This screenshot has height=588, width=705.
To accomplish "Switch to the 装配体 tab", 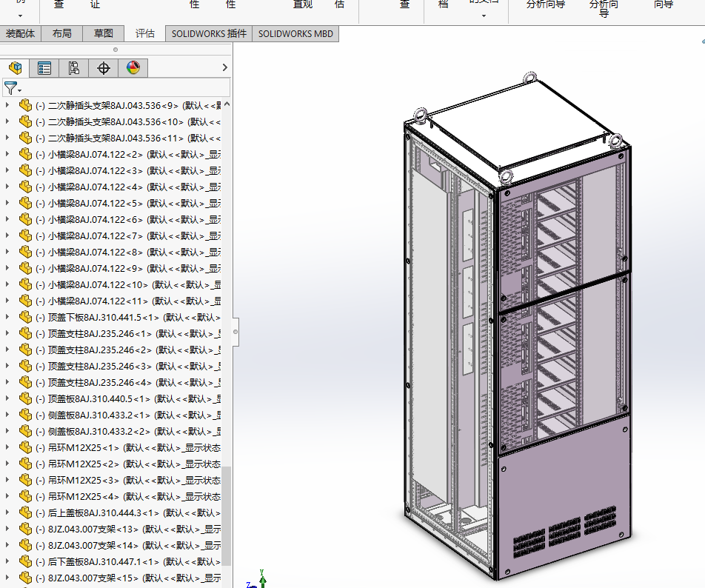I will 20,34.
